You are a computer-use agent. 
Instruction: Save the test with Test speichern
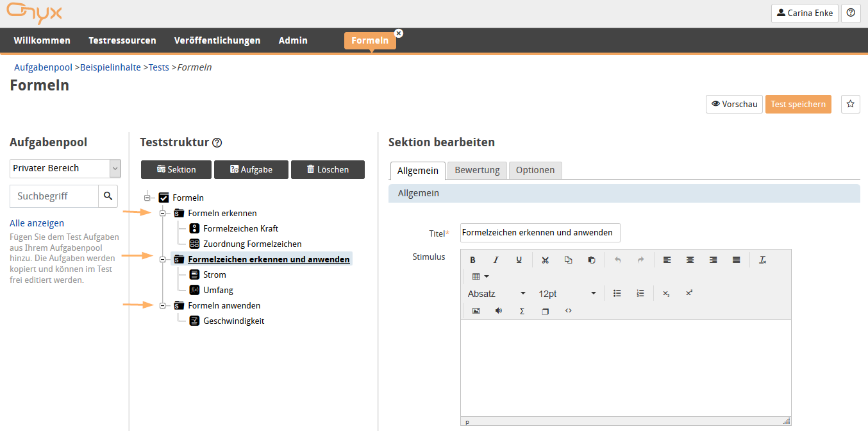click(798, 103)
